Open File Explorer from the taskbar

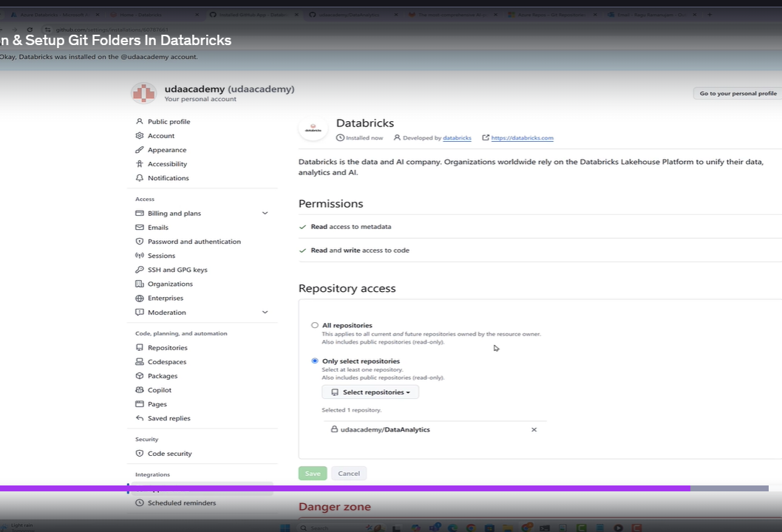(508, 528)
